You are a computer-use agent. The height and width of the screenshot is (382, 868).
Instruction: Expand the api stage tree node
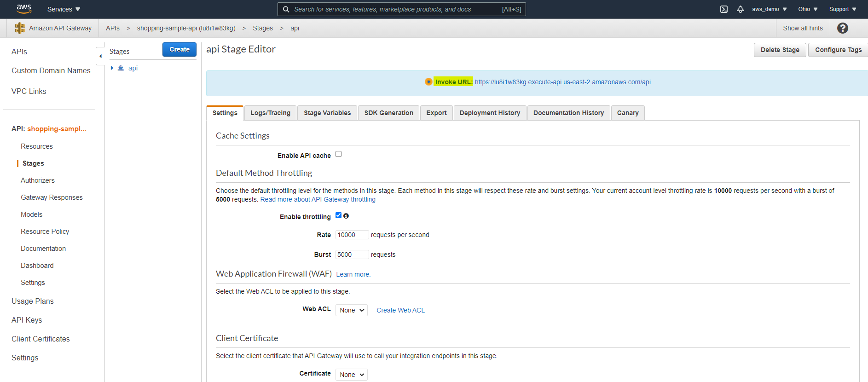point(112,68)
